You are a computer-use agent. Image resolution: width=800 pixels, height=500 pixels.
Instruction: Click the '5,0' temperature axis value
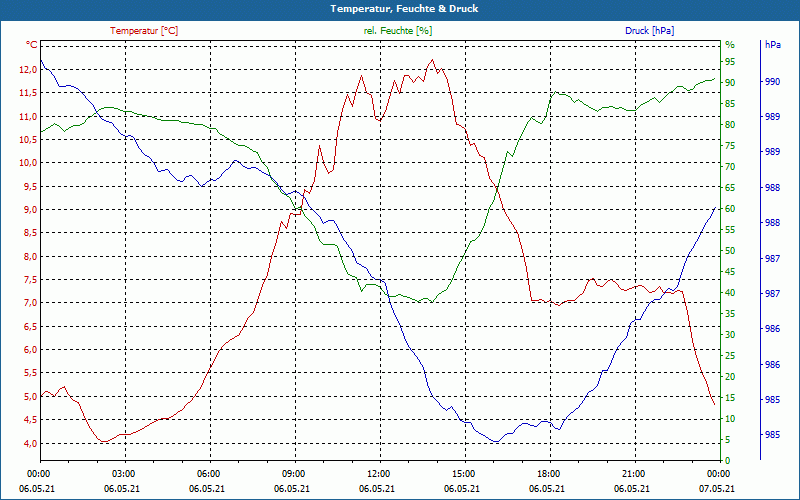pos(31,396)
